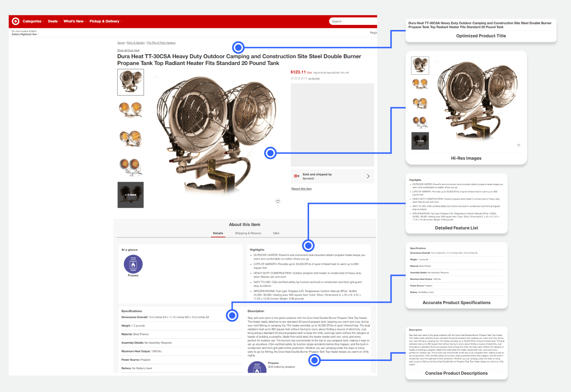Open the Fire Pits & Patio Heaters breadcrumb
Screen dimensions: 571x392
coord(161,43)
